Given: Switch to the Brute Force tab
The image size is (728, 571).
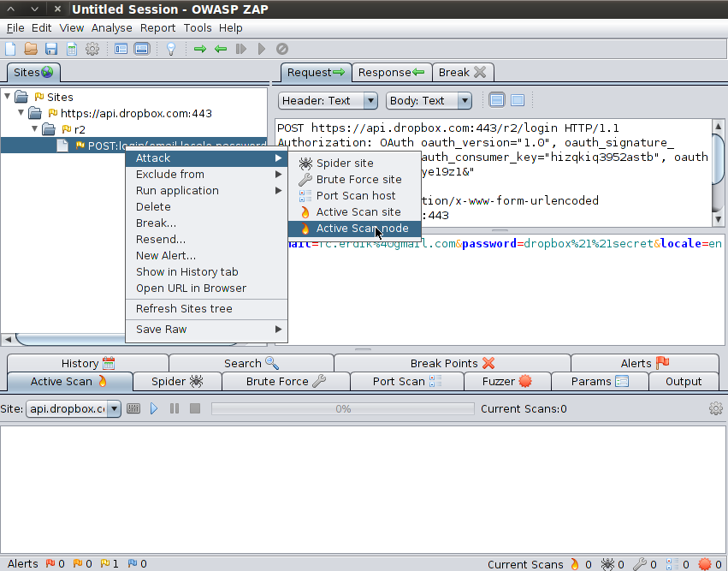Looking at the screenshot, I should pos(286,382).
